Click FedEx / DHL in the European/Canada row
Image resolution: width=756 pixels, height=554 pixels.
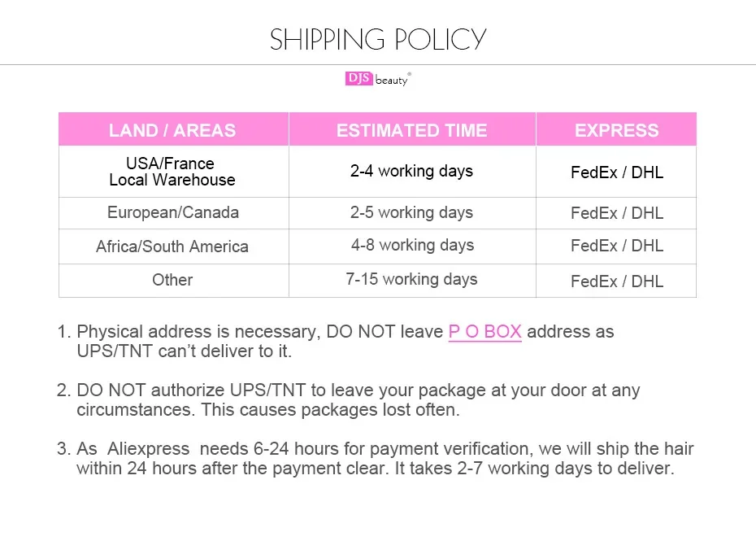[617, 213]
